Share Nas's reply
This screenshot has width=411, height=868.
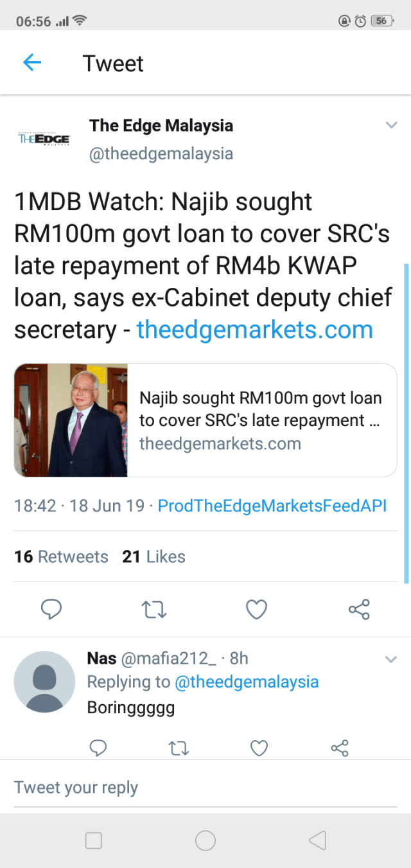pyautogui.click(x=339, y=748)
